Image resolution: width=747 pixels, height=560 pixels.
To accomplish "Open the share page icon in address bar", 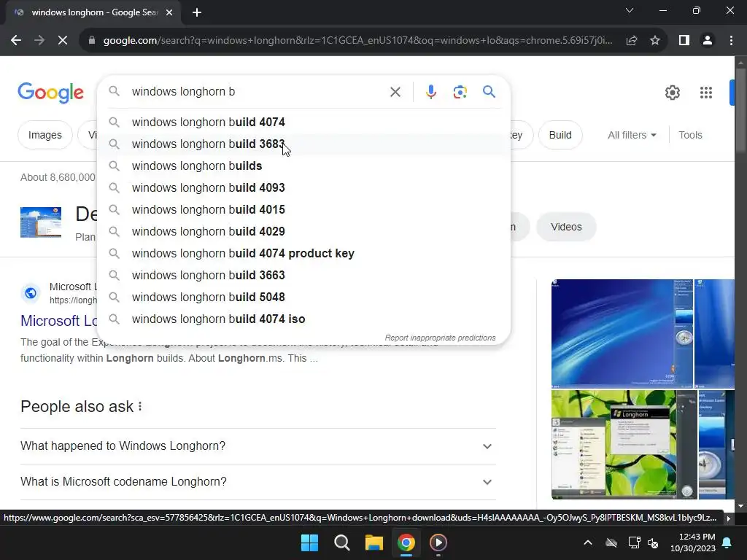I will [632, 41].
